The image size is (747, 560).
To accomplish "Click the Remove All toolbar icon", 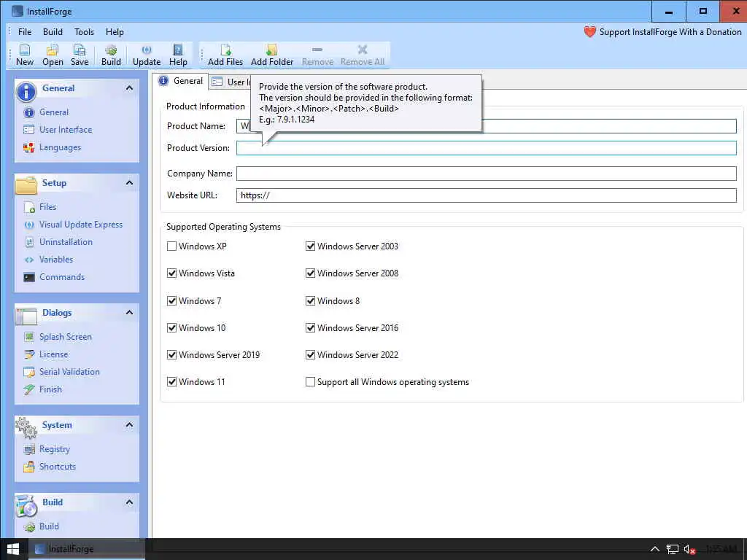I will coord(363,55).
